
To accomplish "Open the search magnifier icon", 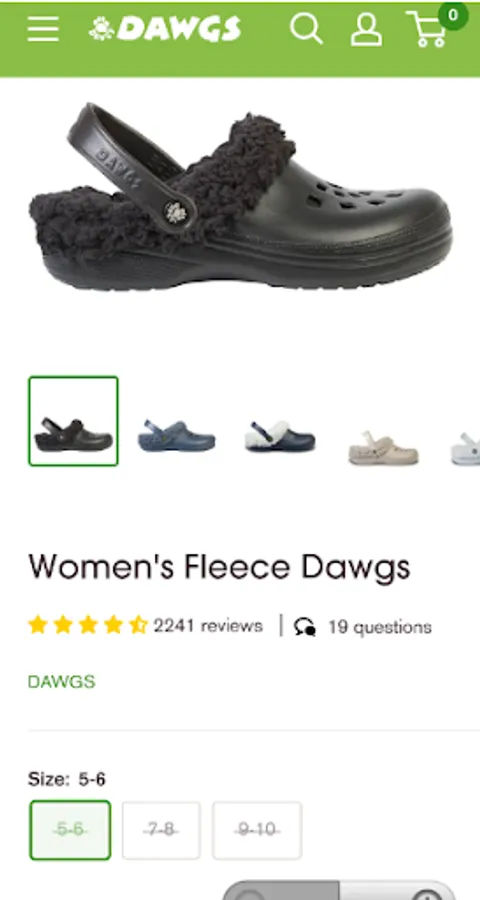I will pos(306,28).
